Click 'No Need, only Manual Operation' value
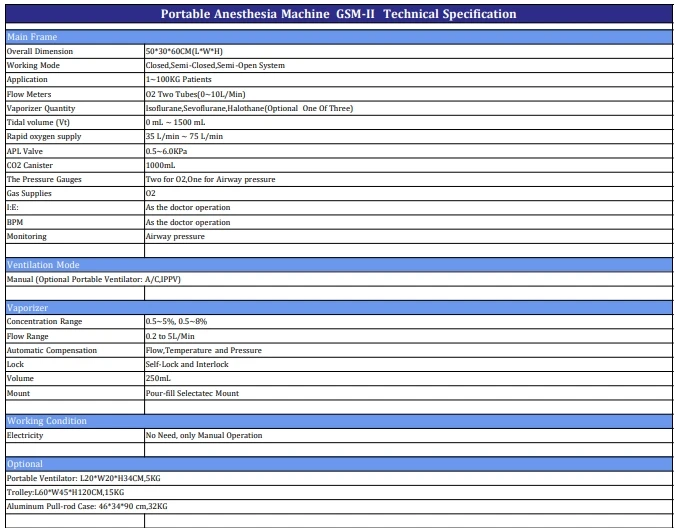 [x=204, y=435]
